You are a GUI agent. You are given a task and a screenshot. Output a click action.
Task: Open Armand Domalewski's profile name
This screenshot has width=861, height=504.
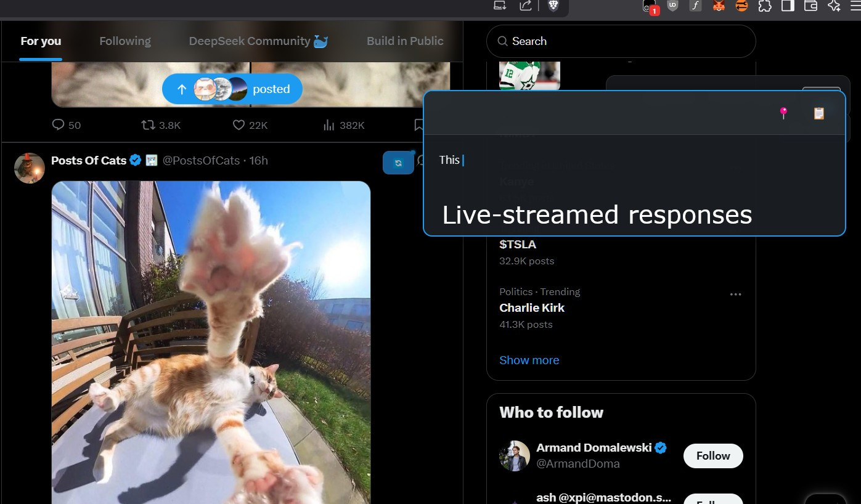[594, 448]
